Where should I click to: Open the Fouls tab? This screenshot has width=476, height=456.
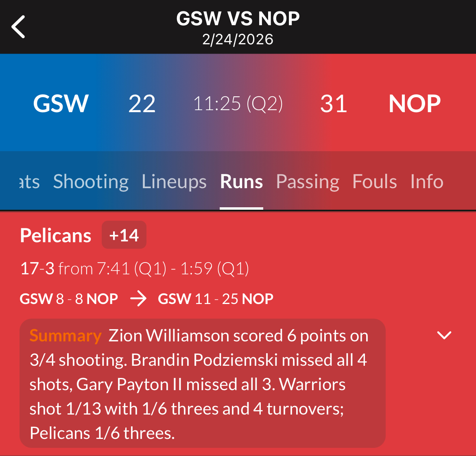[x=374, y=181]
